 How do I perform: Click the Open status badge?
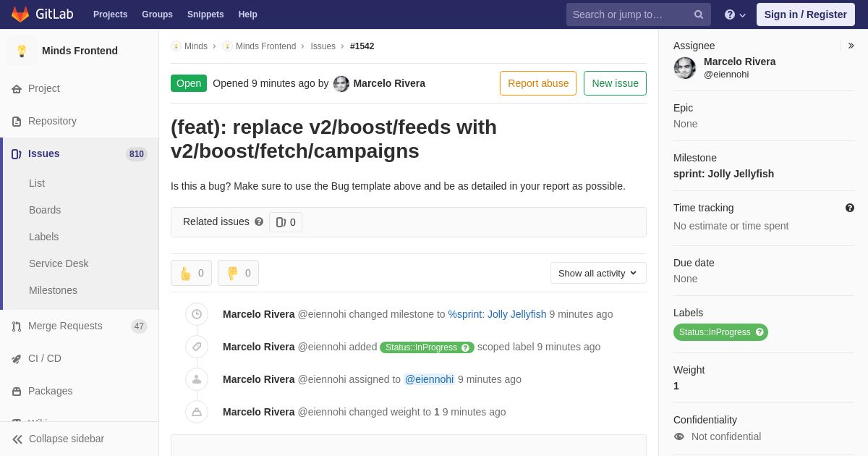tap(189, 83)
